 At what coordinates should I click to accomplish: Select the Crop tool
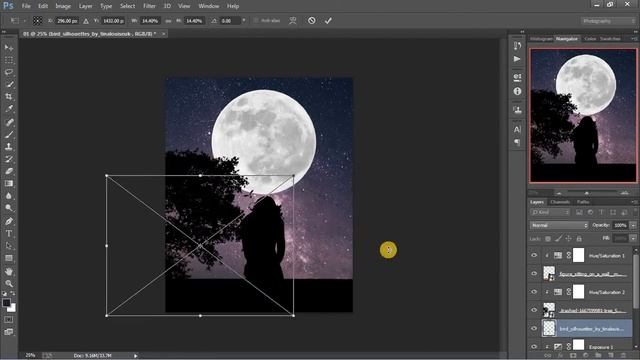(x=9, y=97)
